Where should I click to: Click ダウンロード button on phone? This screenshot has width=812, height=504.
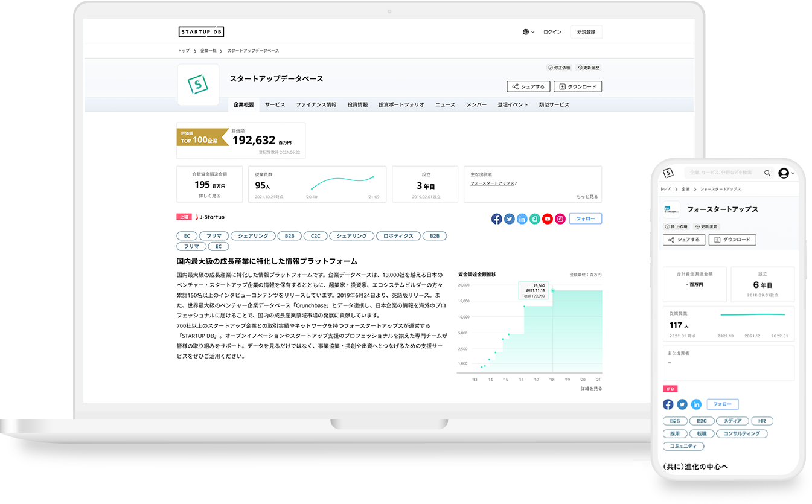[732, 240]
